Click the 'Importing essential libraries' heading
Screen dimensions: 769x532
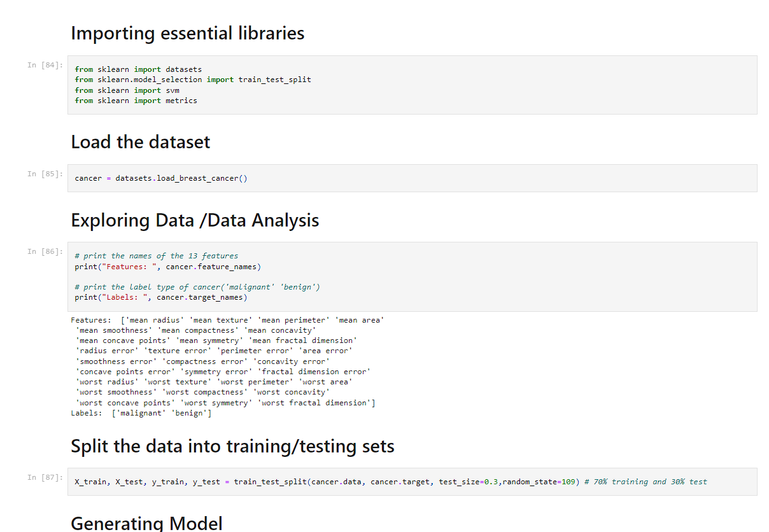tap(187, 33)
